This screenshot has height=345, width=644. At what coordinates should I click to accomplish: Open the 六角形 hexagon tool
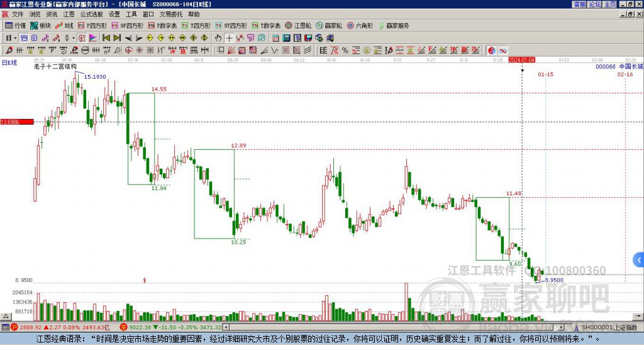tap(360, 25)
